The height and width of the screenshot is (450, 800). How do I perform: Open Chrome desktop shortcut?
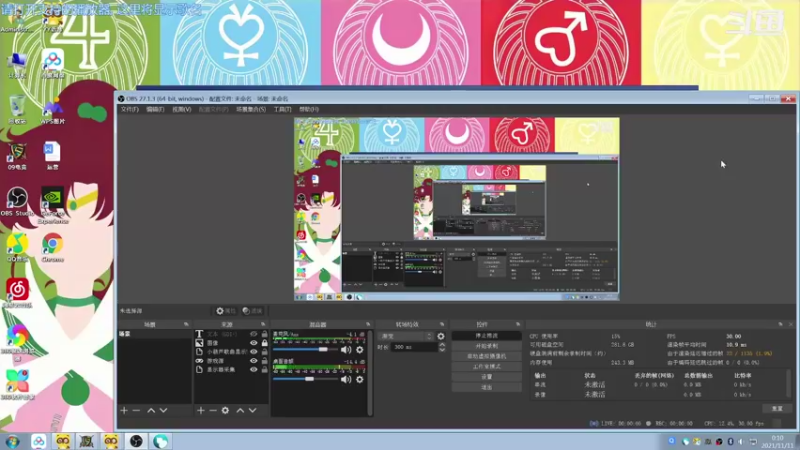pos(53,248)
